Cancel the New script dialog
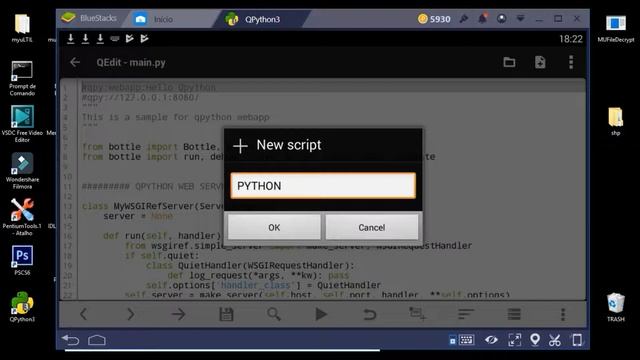This screenshot has height=360, width=640. 371,227
